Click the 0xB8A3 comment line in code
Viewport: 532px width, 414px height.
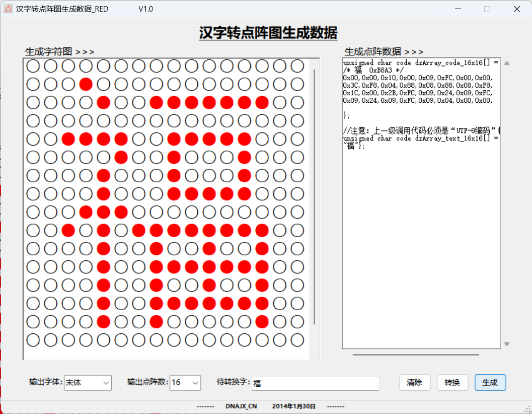click(373, 71)
